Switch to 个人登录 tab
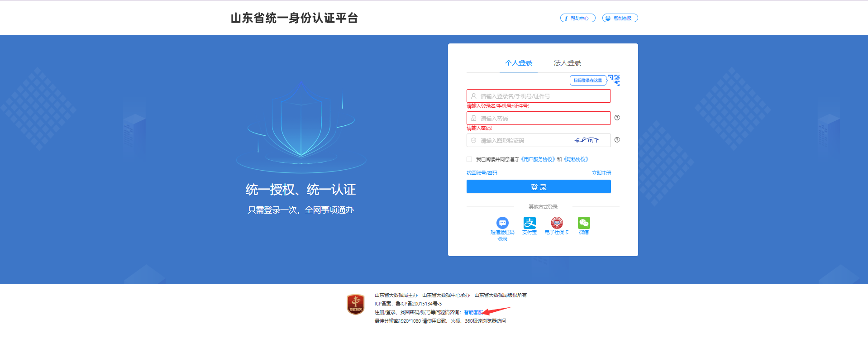 pos(519,63)
